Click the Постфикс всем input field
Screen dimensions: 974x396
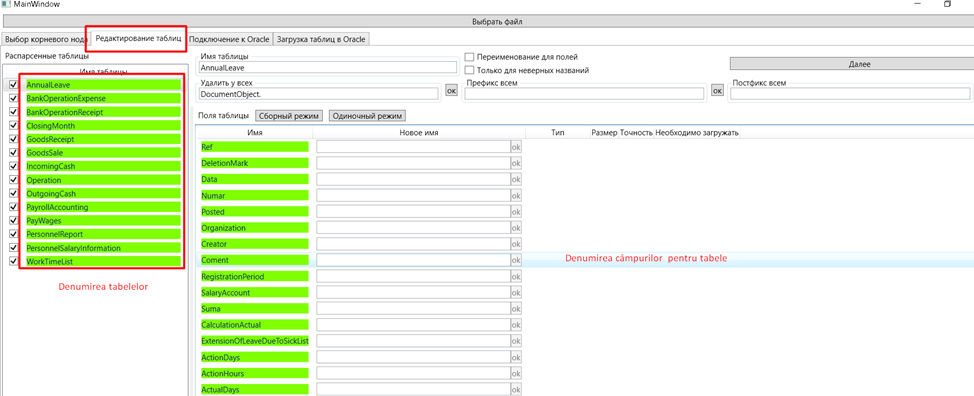point(850,94)
